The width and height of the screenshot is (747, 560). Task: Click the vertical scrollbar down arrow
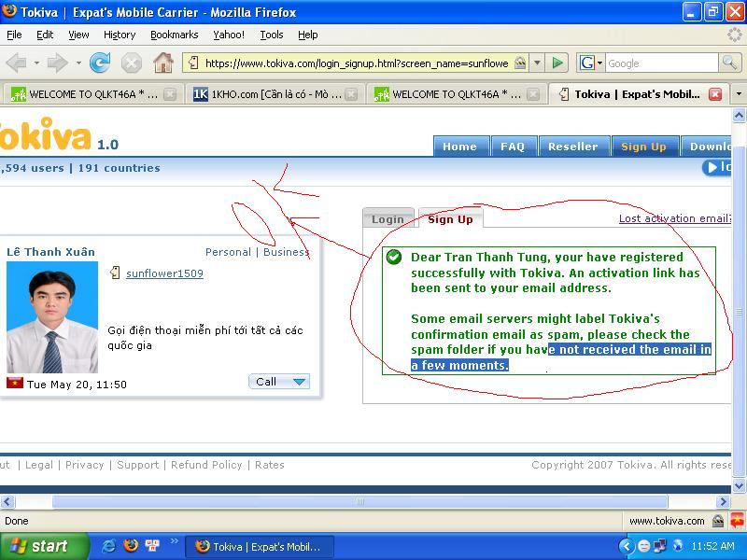pos(739,486)
